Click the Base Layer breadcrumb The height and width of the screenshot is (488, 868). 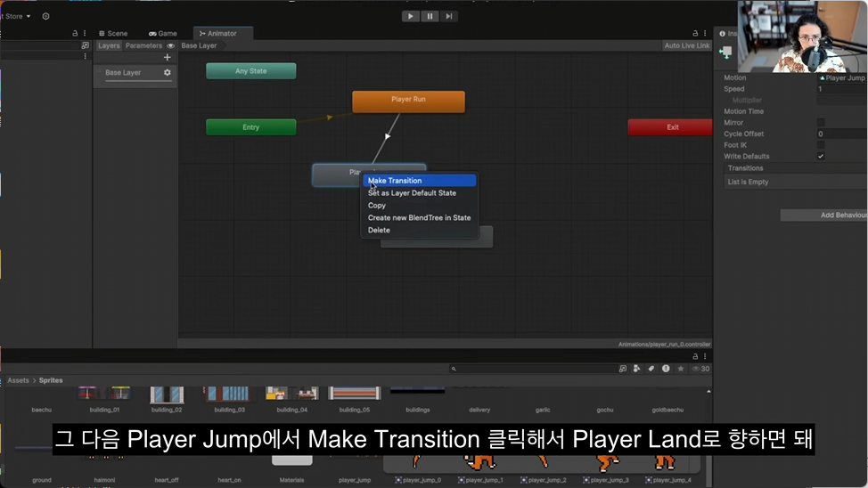[x=199, y=45]
